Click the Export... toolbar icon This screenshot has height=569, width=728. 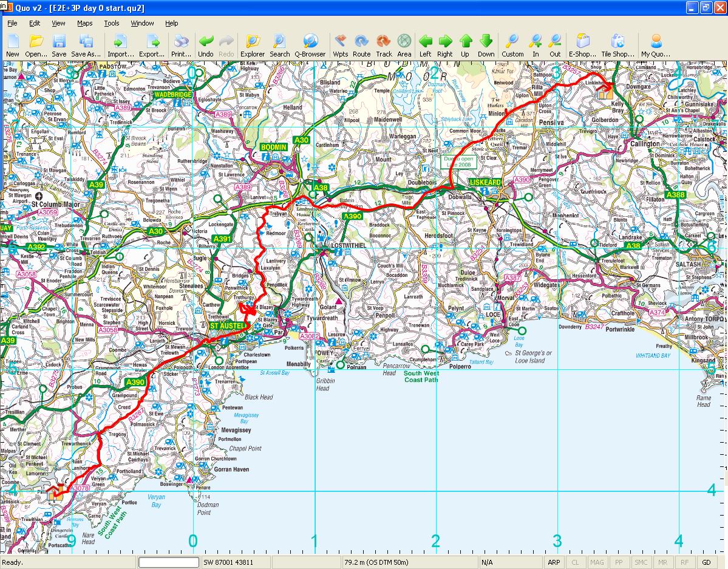click(x=152, y=46)
